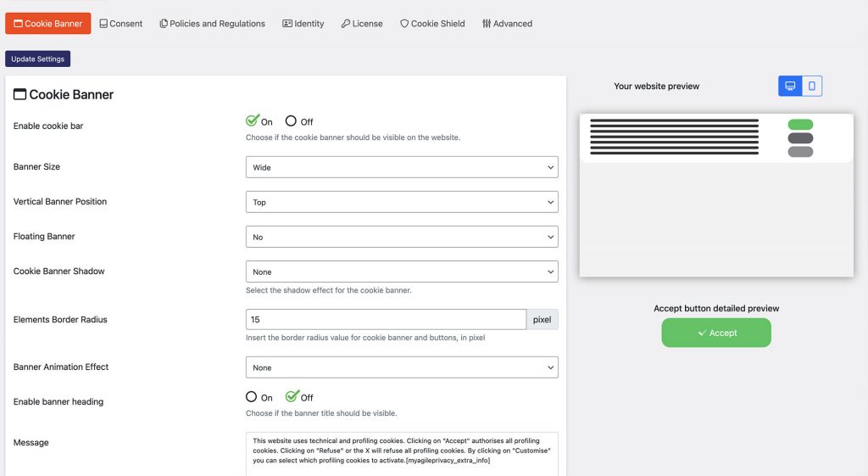Open the Banner Size dropdown

point(402,167)
